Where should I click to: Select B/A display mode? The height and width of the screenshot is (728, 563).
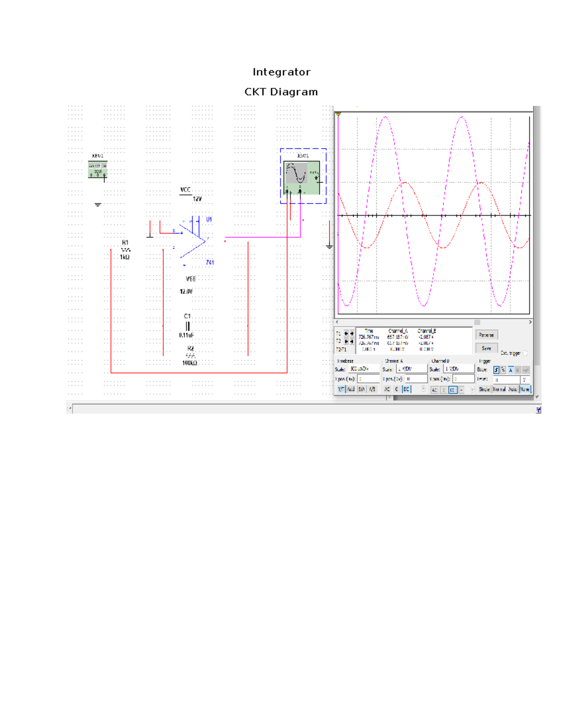(361, 389)
